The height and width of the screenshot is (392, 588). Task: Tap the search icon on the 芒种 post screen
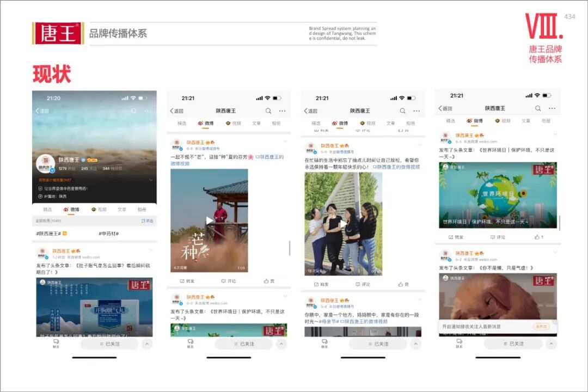pyautogui.click(x=268, y=111)
